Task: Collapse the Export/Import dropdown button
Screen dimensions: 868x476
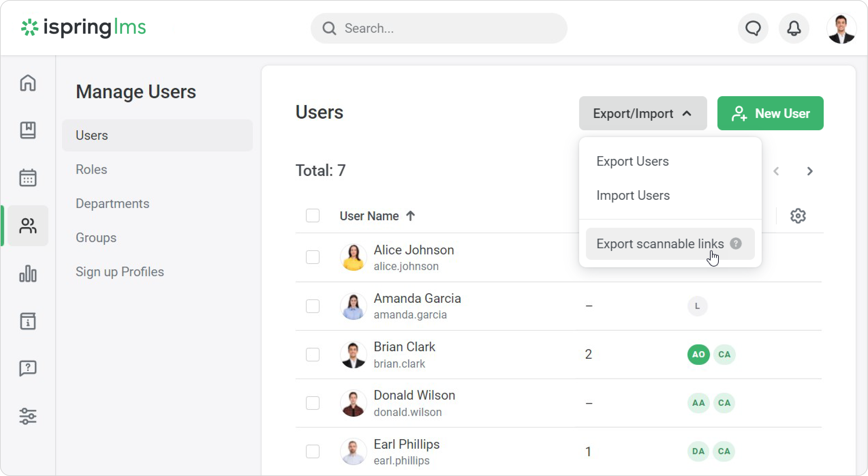Action: (642, 113)
